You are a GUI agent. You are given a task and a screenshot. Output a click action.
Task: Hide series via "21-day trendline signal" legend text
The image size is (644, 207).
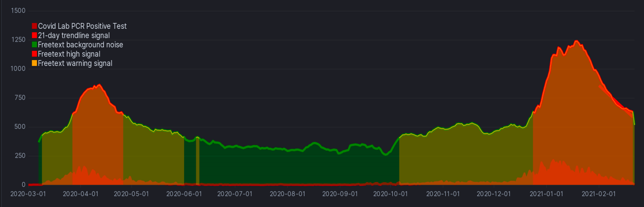74,35
